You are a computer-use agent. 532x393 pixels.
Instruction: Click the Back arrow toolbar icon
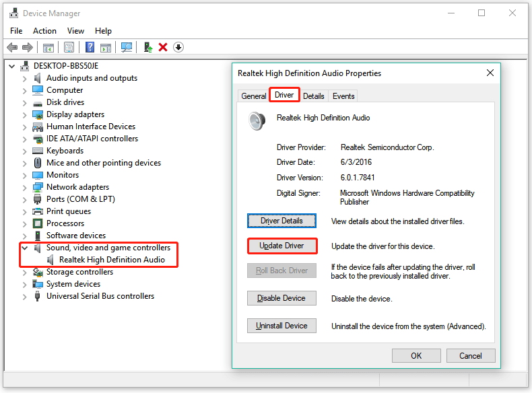click(12, 47)
